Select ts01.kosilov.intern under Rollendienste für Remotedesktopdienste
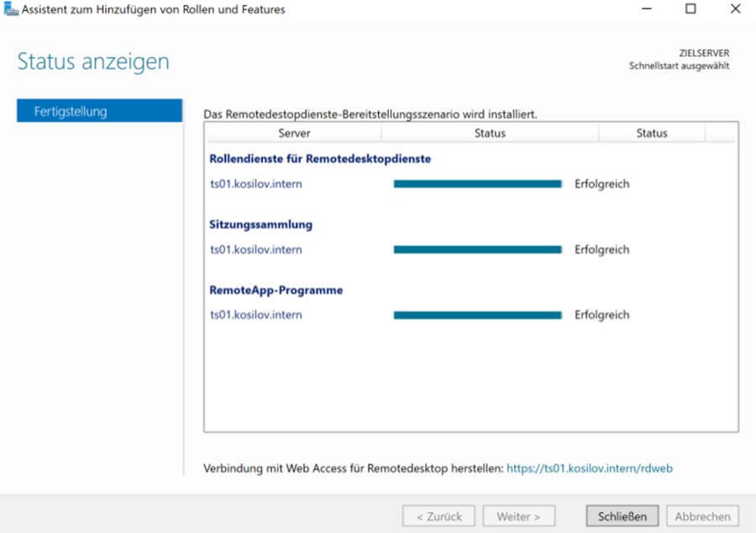This screenshot has height=533, width=756. pos(256,184)
